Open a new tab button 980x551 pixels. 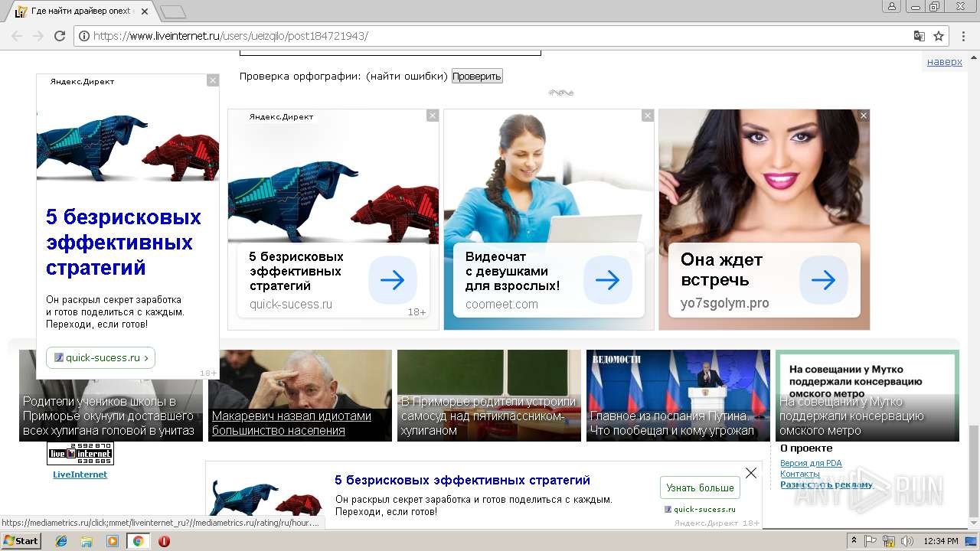tap(174, 11)
